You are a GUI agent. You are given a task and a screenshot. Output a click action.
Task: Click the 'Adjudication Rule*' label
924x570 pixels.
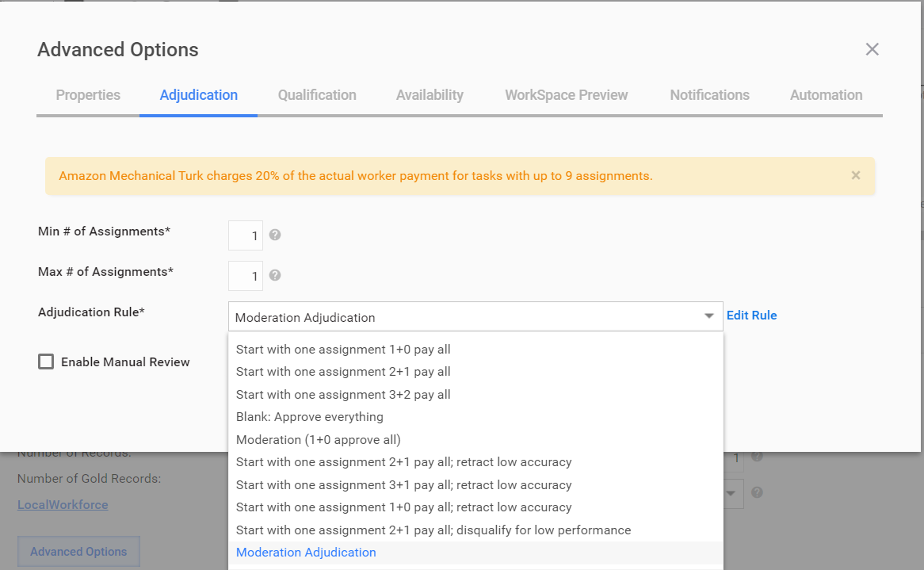(91, 312)
